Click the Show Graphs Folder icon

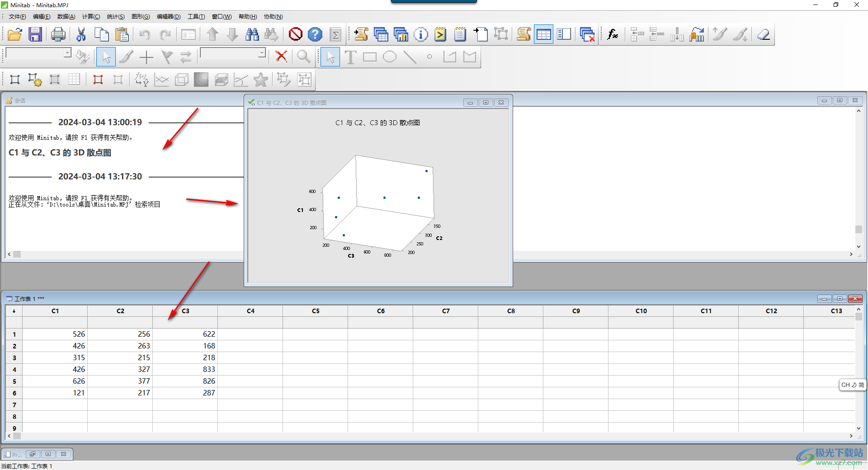click(x=401, y=34)
